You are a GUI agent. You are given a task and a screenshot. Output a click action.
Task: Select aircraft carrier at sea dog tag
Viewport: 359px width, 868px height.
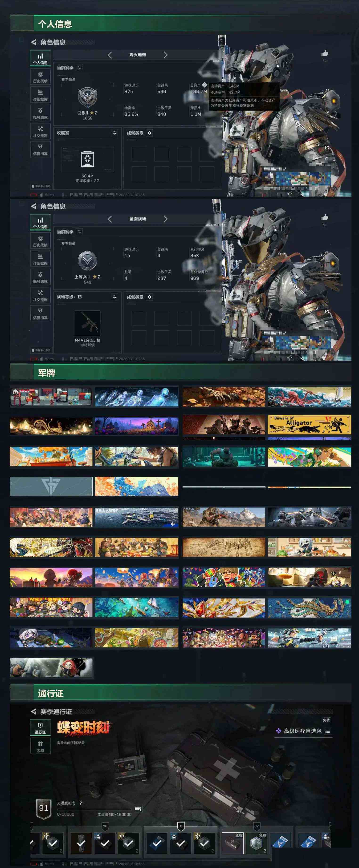click(137, 518)
